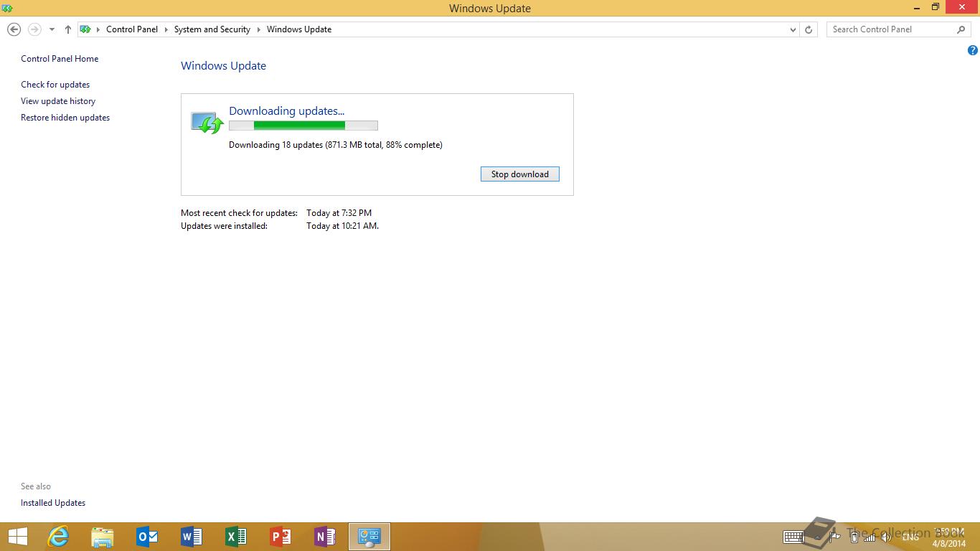Open OneNote from the taskbar

coord(325,537)
